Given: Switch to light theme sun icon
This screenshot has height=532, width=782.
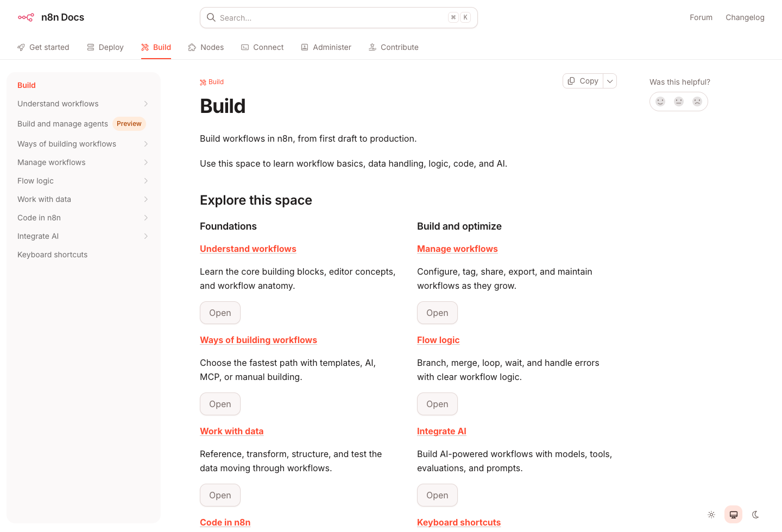Looking at the screenshot, I should [711, 515].
